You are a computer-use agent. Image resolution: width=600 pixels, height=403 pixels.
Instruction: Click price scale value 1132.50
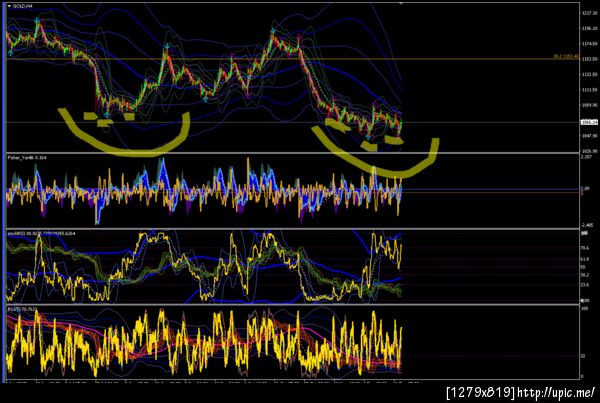(x=589, y=74)
